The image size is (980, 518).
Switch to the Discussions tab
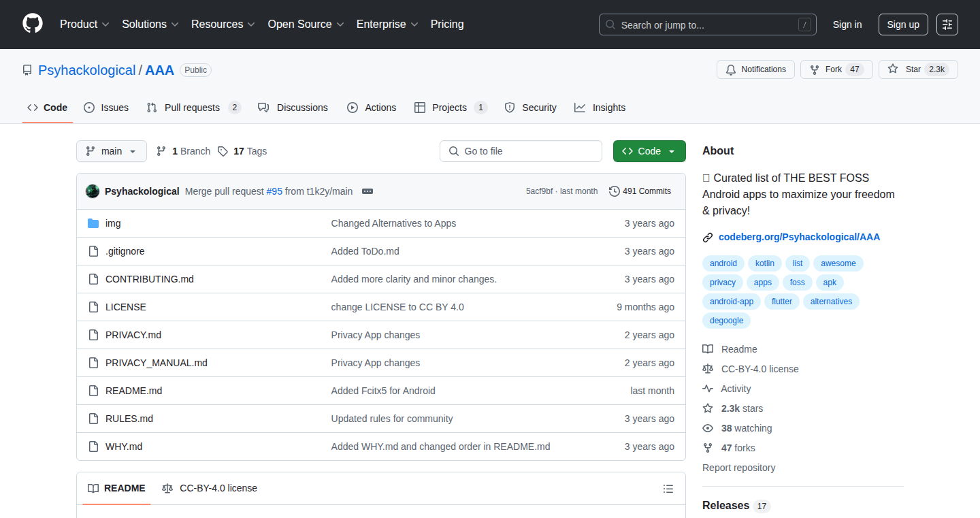[x=293, y=108]
